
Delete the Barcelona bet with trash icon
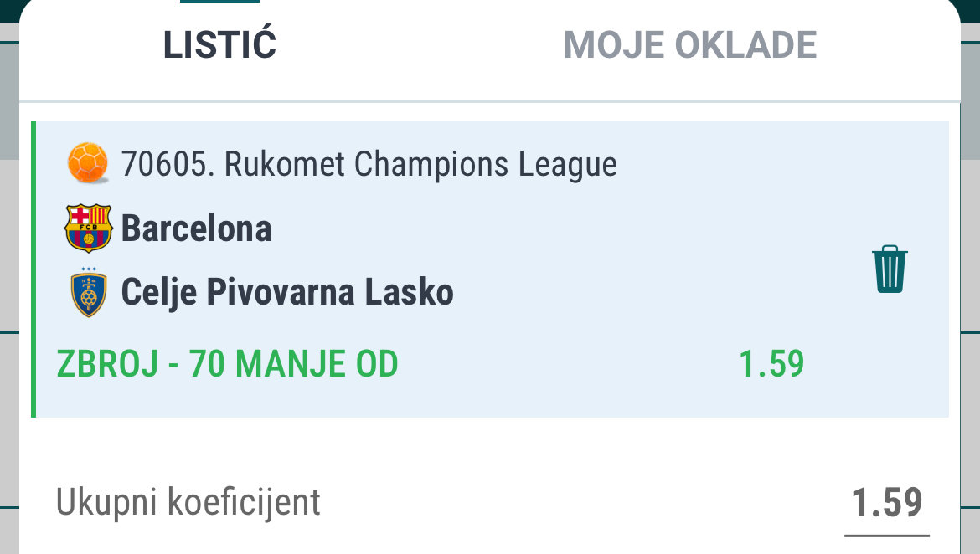[x=890, y=269]
